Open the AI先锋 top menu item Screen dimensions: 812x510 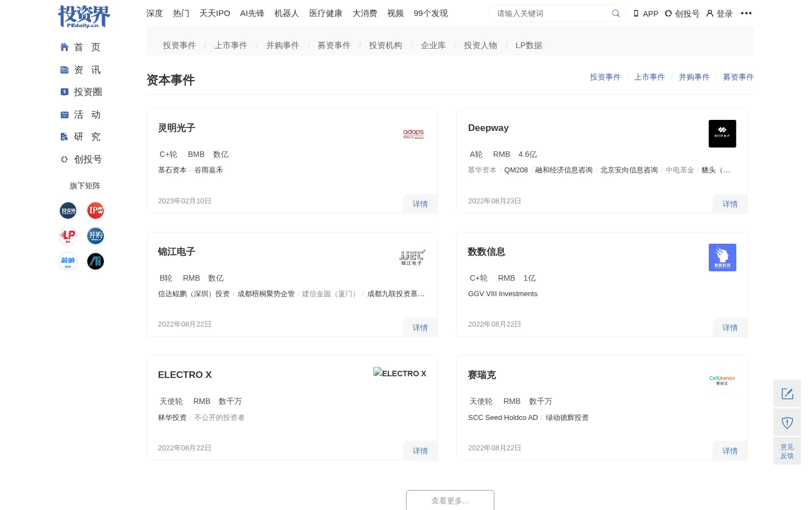[x=252, y=13]
